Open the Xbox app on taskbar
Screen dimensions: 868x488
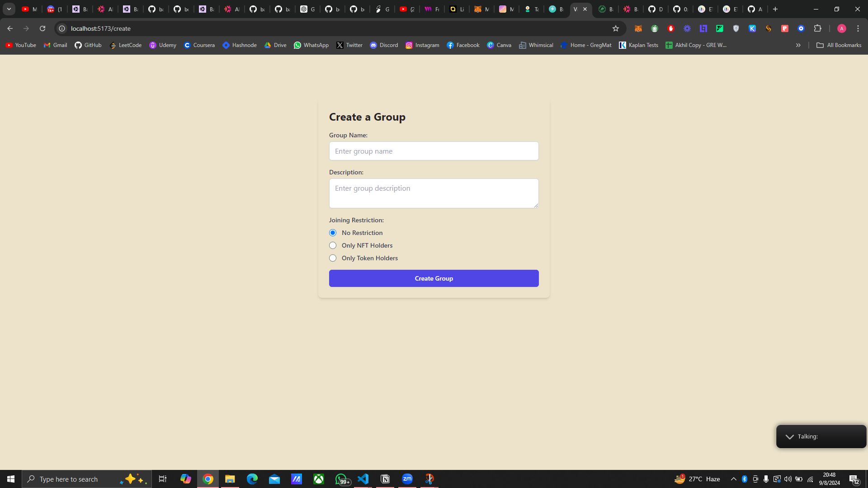tap(319, 479)
